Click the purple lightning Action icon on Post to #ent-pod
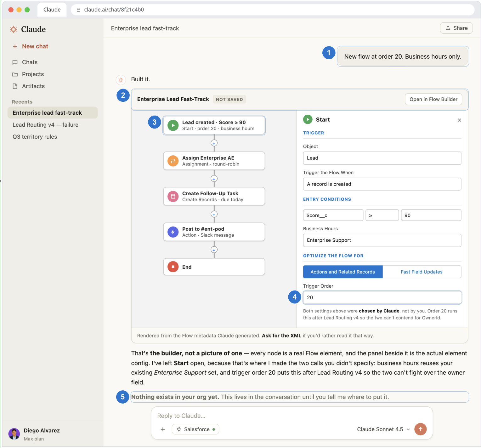The width and height of the screenshot is (481, 448). 173,232
